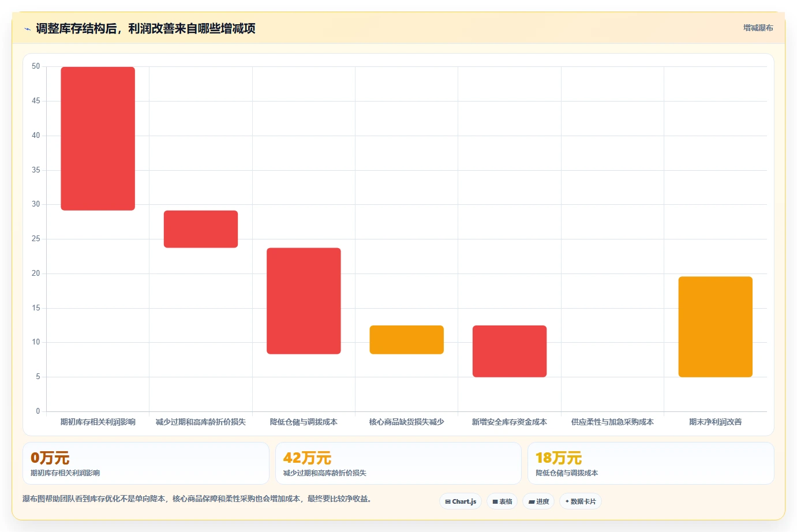Select the 进度 chip
Viewport: 797px width, 532px height.
(x=538, y=501)
